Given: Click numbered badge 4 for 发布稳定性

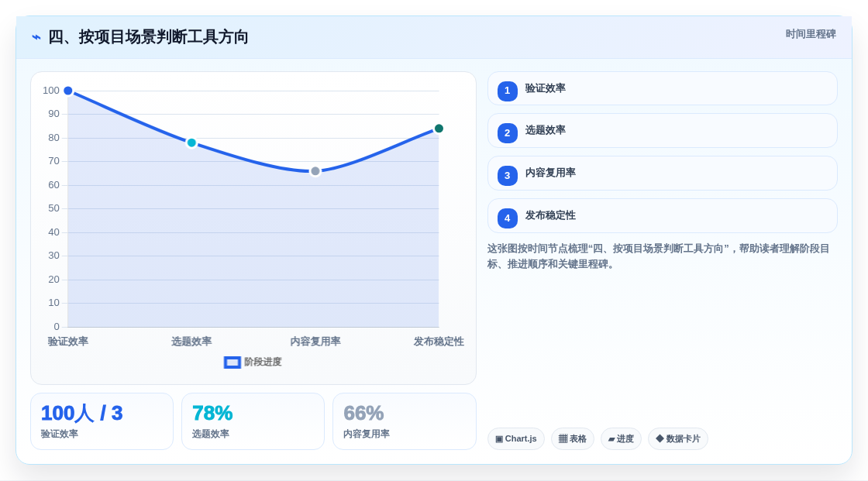Looking at the screenshot, I should click(x=507, y=218).
